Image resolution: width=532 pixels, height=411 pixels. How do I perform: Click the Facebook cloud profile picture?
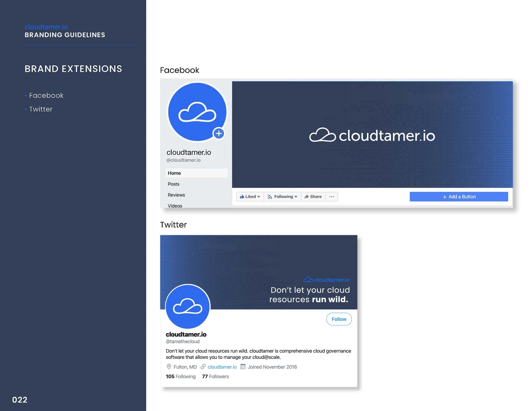click(x=197, y=112)
